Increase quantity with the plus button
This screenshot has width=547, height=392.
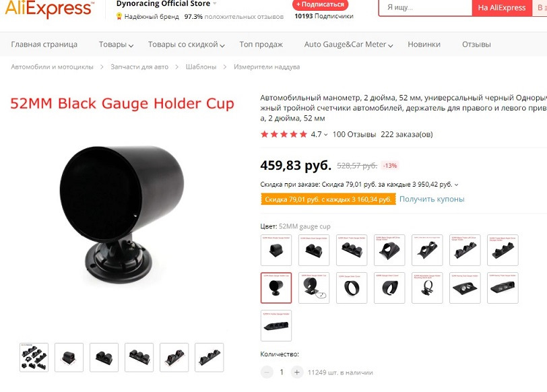click(296, 372)
